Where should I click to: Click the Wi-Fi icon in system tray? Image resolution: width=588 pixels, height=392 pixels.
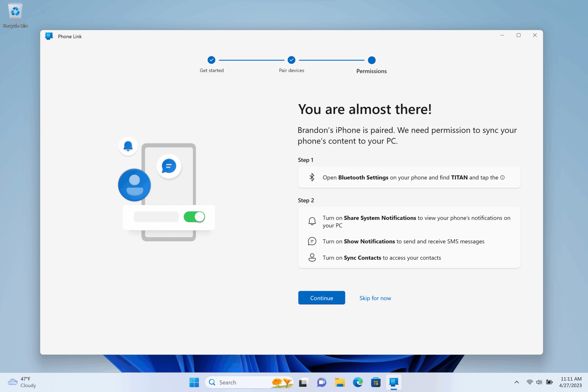click(530, 382)
